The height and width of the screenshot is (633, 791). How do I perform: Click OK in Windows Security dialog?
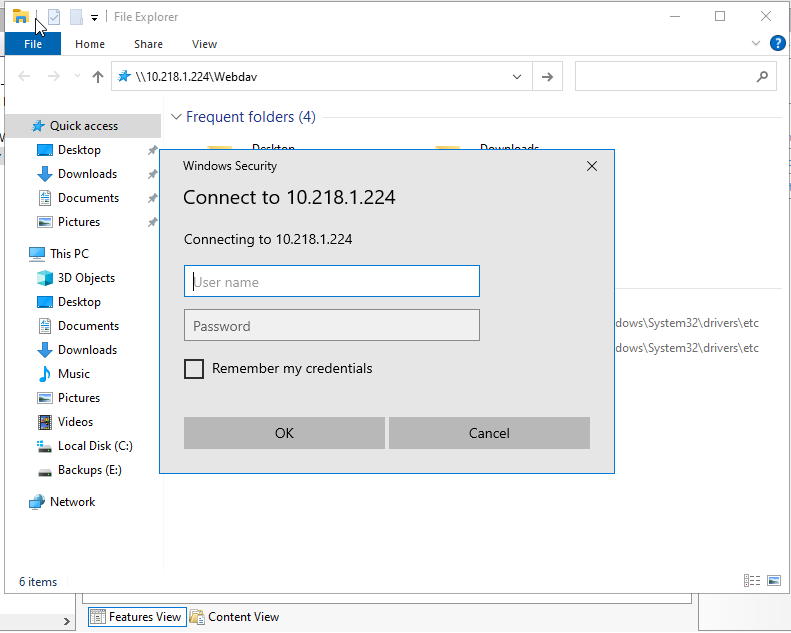(x=284, y=433)
